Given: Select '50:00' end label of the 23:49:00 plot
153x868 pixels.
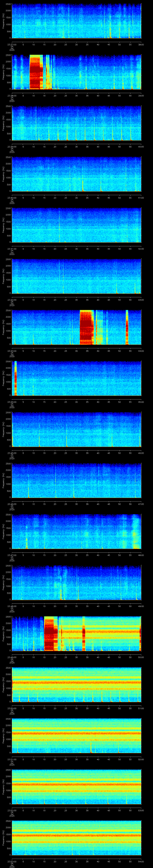Looking at the screenshot, I should coord(141,657).
